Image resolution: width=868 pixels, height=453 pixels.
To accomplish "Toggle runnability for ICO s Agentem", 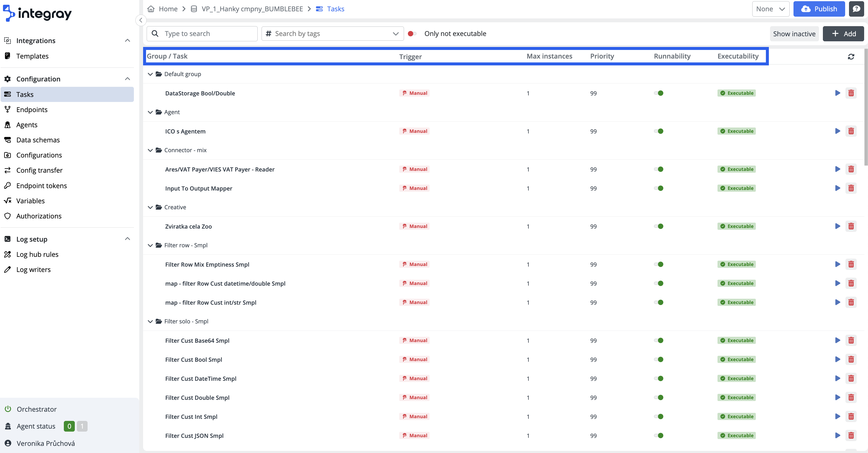I will (x=659, y=131).
